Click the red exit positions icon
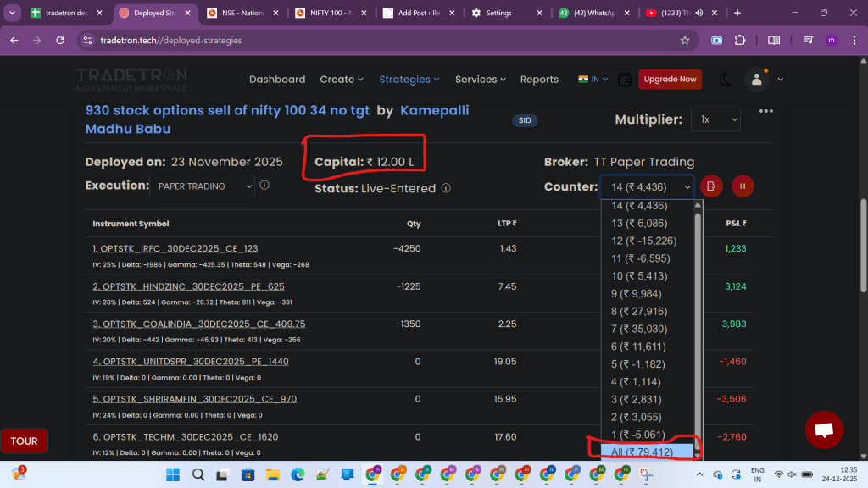Image resolution: width=868 pixels, height=488 pixels. click(x=712, y=186)
